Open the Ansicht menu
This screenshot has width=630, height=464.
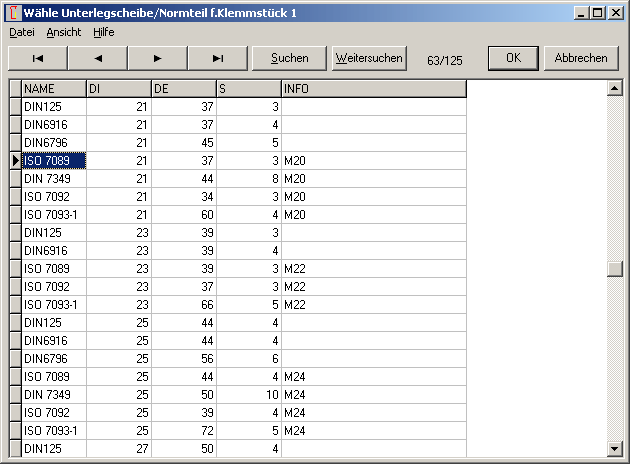(x=64, y=32)
